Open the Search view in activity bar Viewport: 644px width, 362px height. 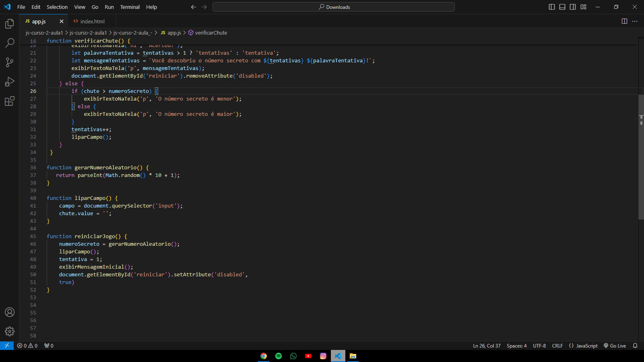(x=10, y=43)
